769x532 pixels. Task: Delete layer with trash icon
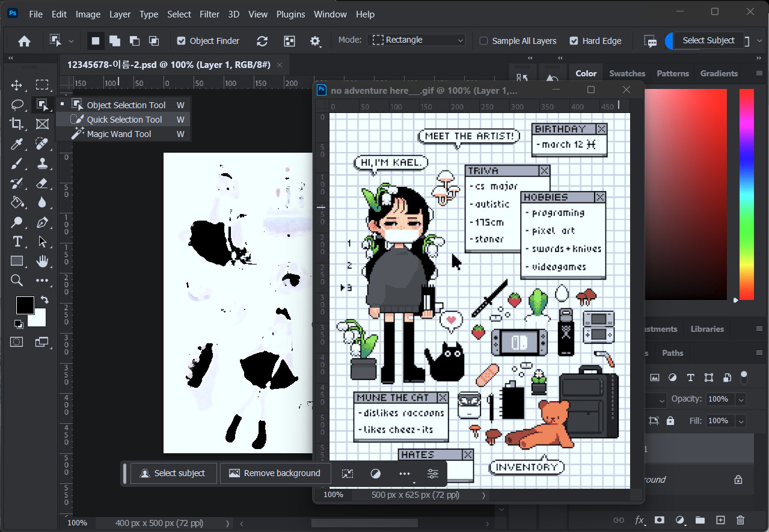(x=741, y=520)
